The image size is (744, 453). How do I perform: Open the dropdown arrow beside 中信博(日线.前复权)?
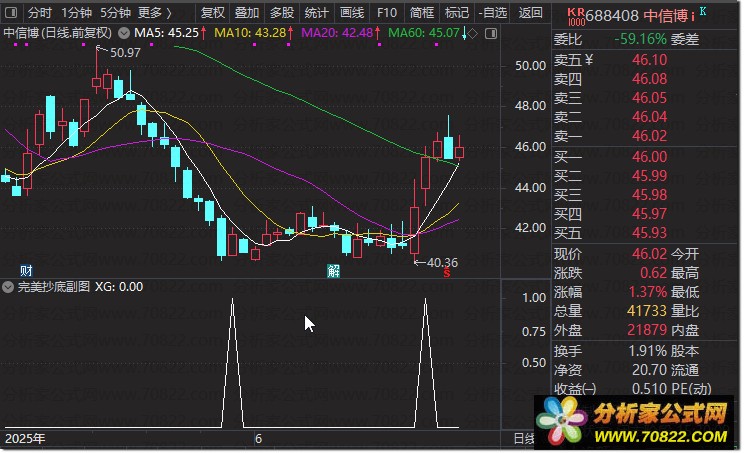[124, 33]
